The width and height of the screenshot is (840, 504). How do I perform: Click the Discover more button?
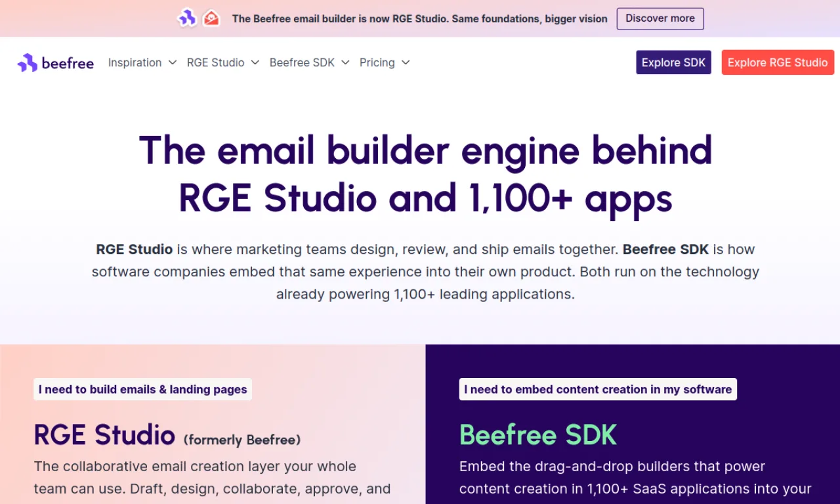point(660,18)
